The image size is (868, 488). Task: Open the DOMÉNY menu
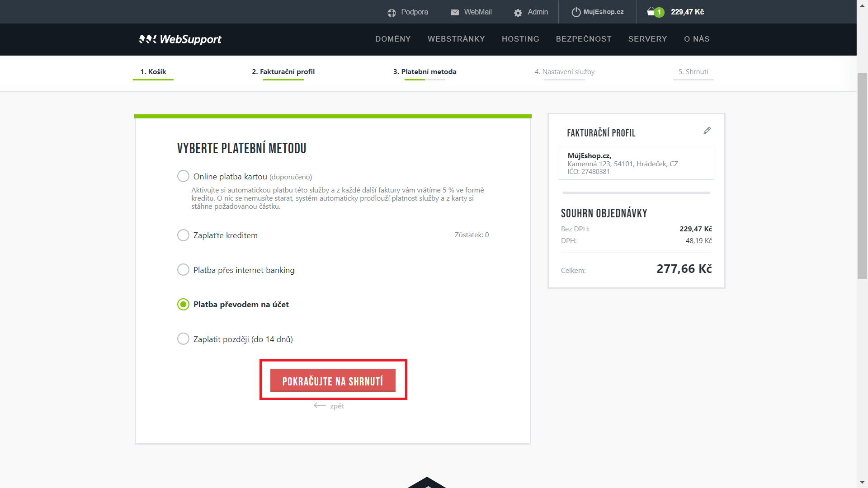(x=393, y=39)
